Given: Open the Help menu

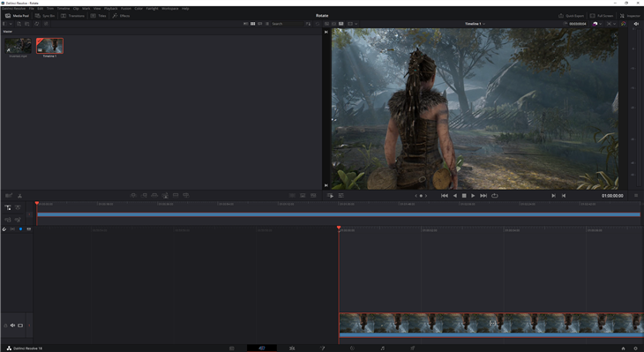Looking at the screenshot, I should click(x=185, y=8).
